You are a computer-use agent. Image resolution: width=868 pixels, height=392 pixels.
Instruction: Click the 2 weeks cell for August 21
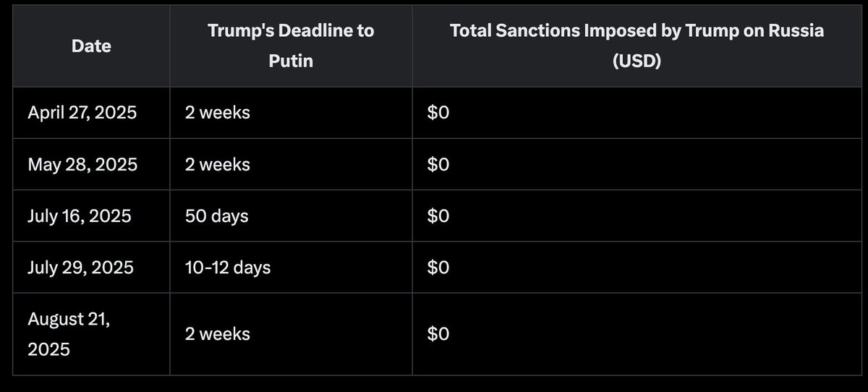[292, 334]
